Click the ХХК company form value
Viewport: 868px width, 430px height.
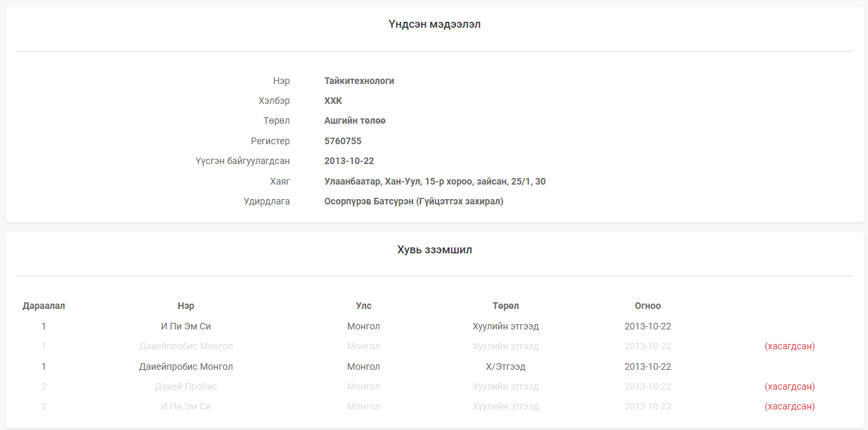(333, 101)
